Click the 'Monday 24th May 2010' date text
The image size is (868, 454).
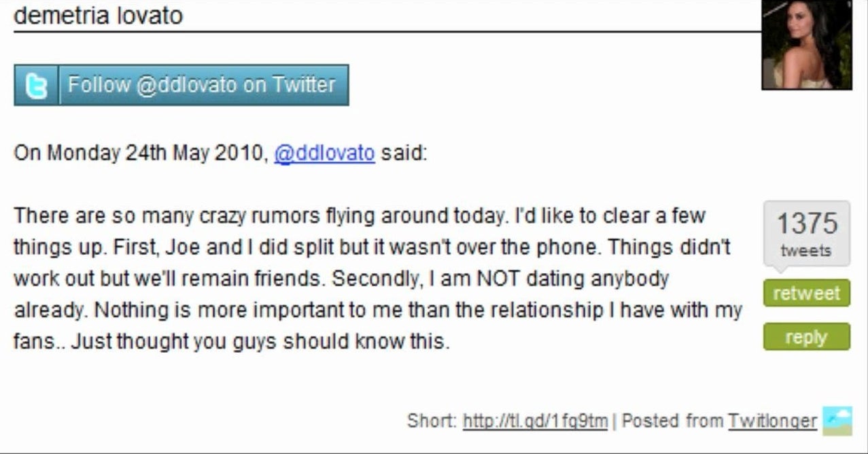click(154, 153)
